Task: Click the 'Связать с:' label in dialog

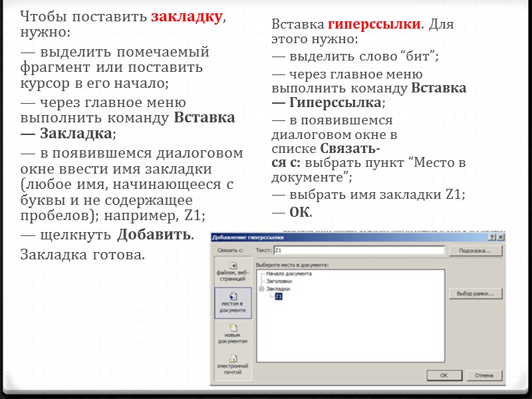Action: (230, 251)
